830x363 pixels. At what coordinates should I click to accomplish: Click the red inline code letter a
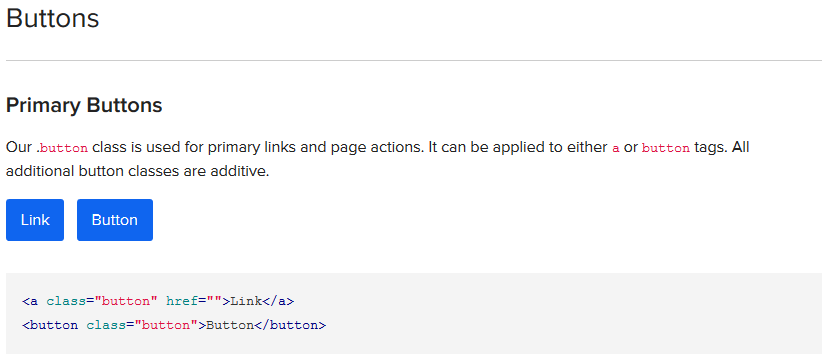[x=616, y=148]
